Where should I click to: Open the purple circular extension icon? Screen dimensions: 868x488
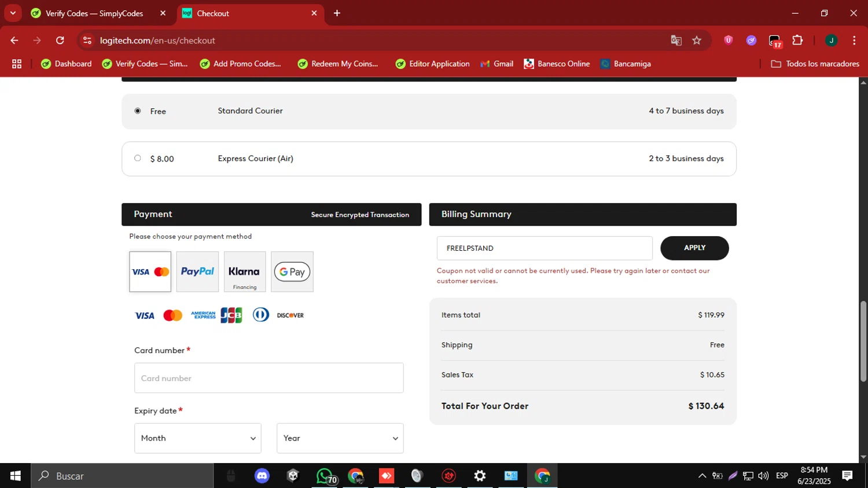click(751, 41)
